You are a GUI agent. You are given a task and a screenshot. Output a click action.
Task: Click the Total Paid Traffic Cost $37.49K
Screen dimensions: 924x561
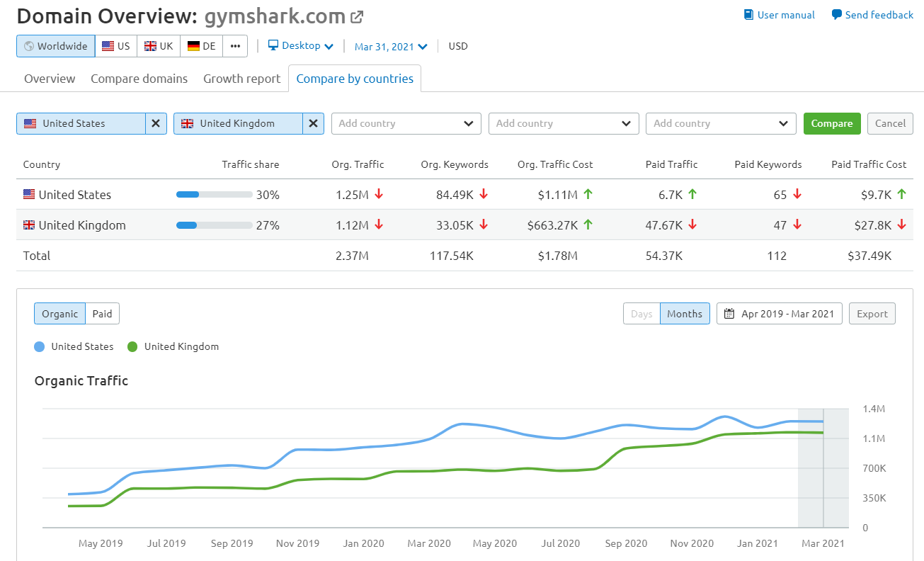(x=869, y=256)
